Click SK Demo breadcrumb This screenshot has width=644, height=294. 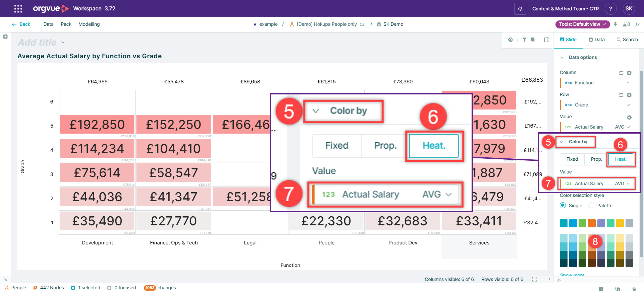click(393, 24)
